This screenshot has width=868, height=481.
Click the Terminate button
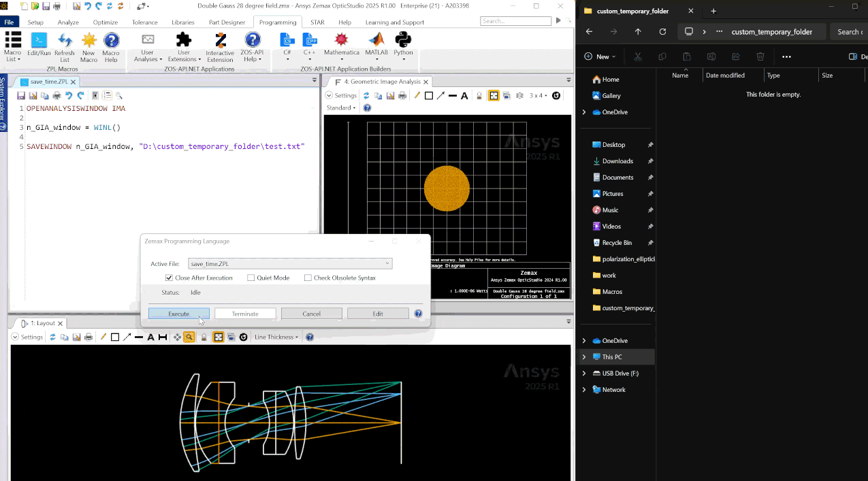tap(245, 314)
